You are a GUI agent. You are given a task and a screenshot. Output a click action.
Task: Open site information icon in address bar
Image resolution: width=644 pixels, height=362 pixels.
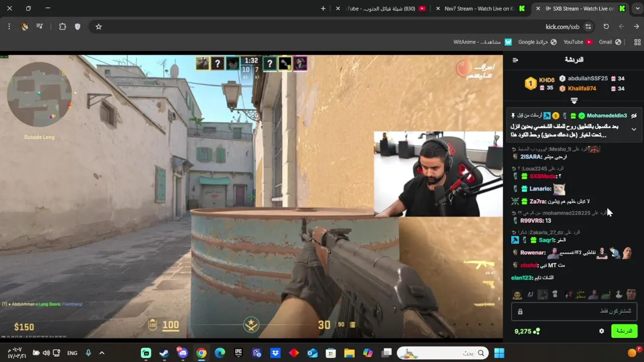(588, 27)
